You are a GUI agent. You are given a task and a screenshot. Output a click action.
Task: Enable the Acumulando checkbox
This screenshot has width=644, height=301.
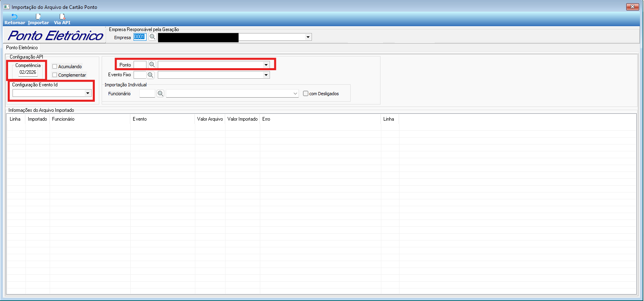point(55,67)
